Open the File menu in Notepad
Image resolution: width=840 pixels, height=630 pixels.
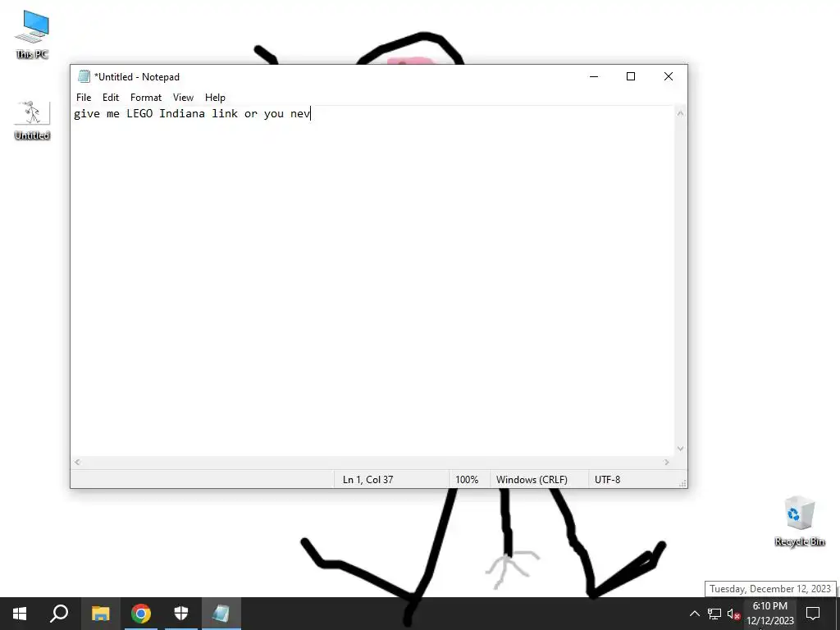click(x=84, y=98)
